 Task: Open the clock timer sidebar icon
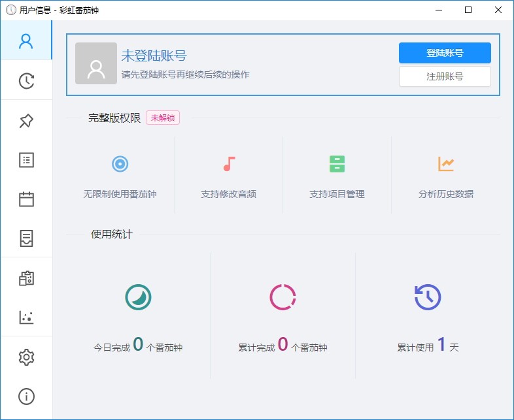(x=26, y=81)
